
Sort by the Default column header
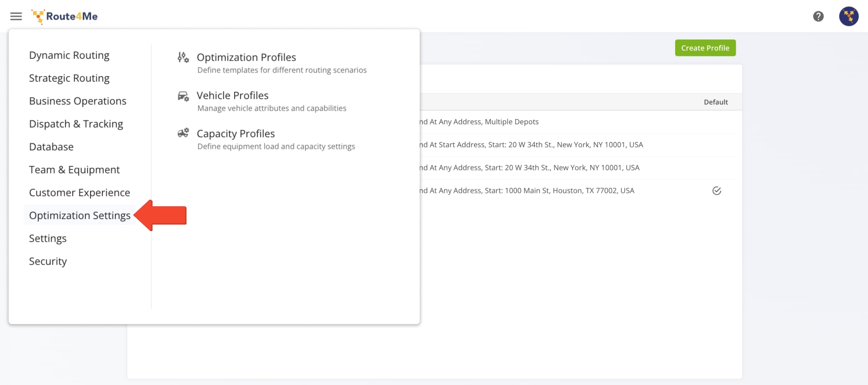tap(715, 102)
